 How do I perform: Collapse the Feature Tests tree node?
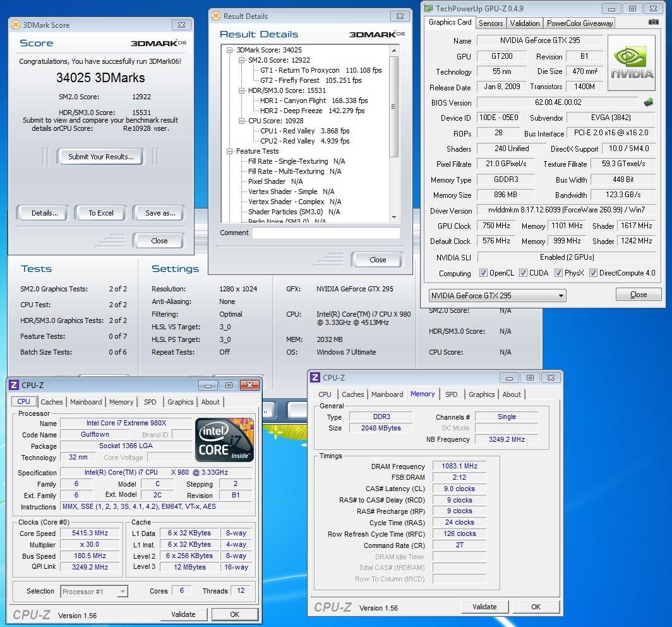pos(230,152)
